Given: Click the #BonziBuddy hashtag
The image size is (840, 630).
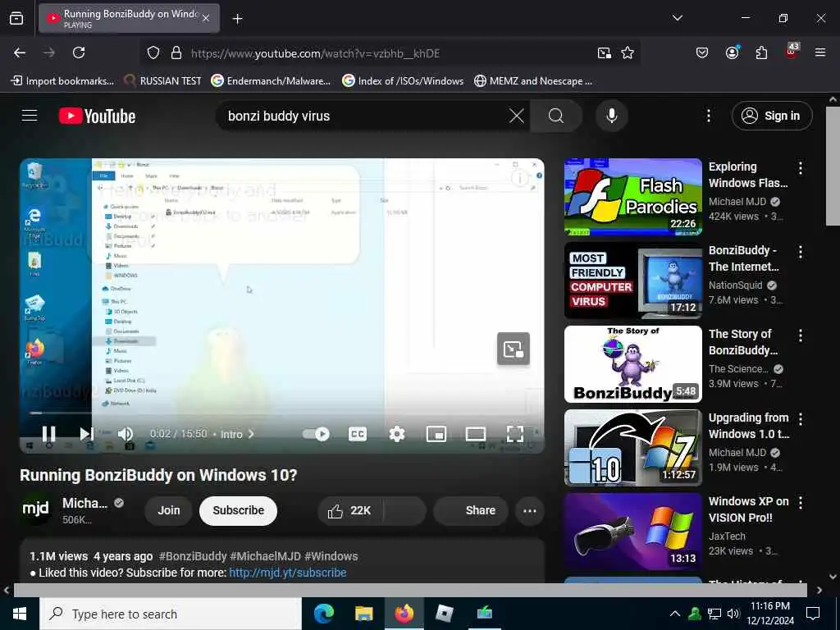Looking at the screenshot, I should click(x=193, y=556).
